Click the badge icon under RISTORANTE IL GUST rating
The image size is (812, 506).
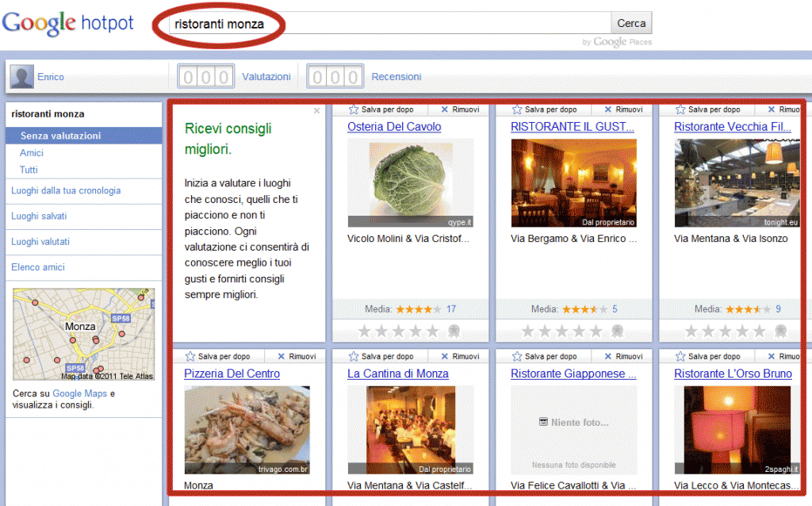(617, 331)
